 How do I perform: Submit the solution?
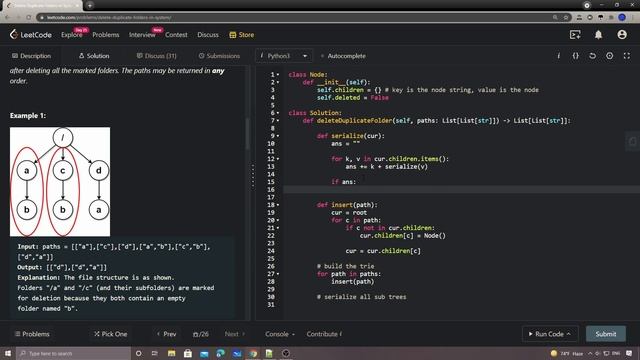(x=606, y=334)
